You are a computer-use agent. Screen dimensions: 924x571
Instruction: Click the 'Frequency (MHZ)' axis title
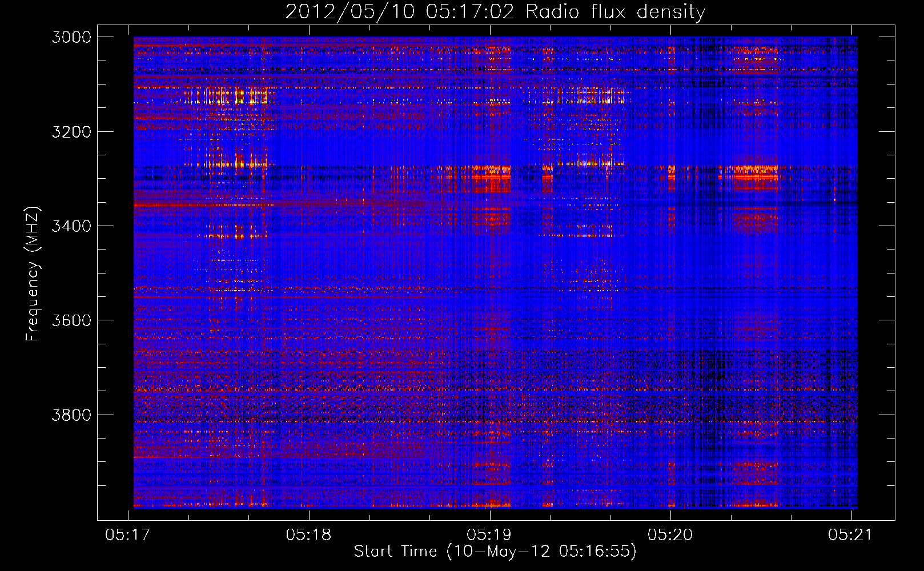click(x=33, y=274)
